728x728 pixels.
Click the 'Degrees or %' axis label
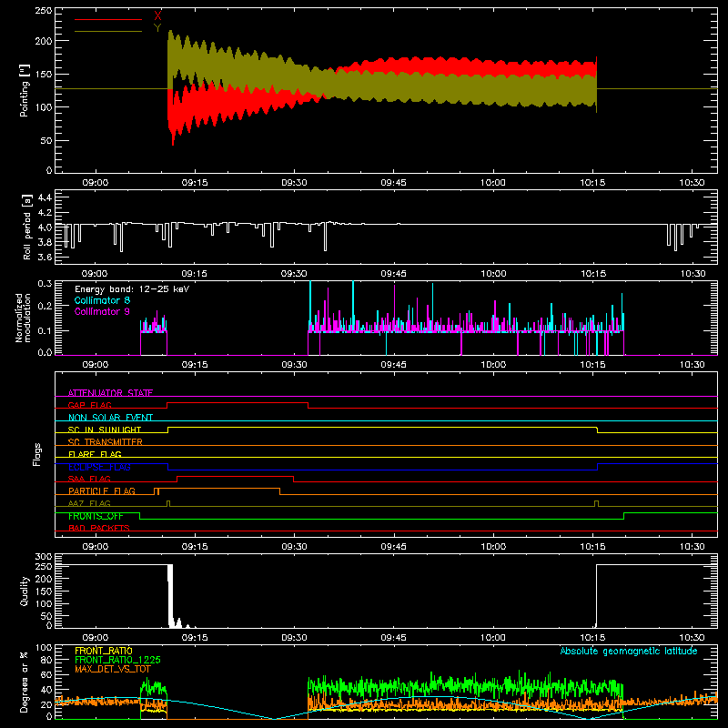click(x=25, y=682)
